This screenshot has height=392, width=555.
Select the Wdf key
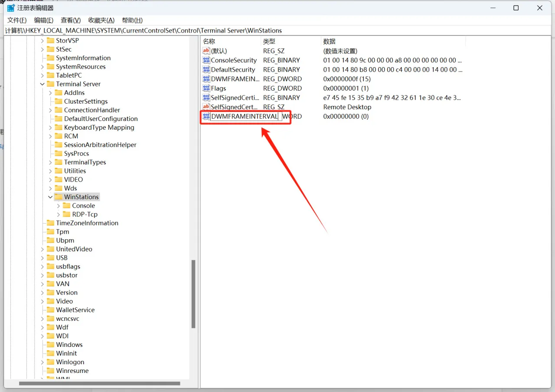[x=62, y=327]
